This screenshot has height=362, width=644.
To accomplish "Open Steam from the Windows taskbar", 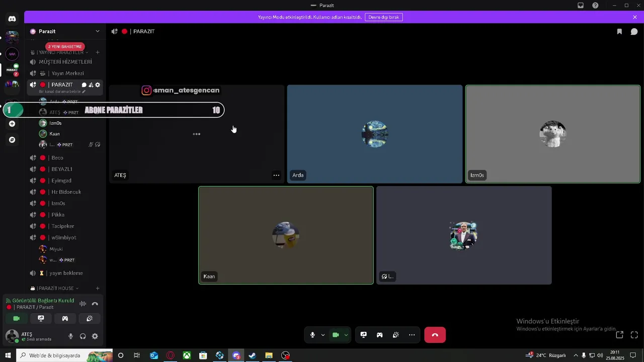I will point(252,355).
